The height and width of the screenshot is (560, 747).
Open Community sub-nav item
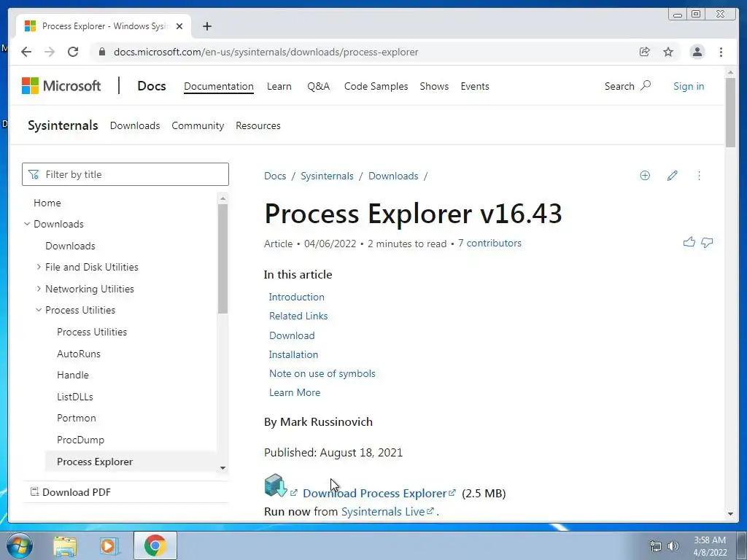click(198, 125)
